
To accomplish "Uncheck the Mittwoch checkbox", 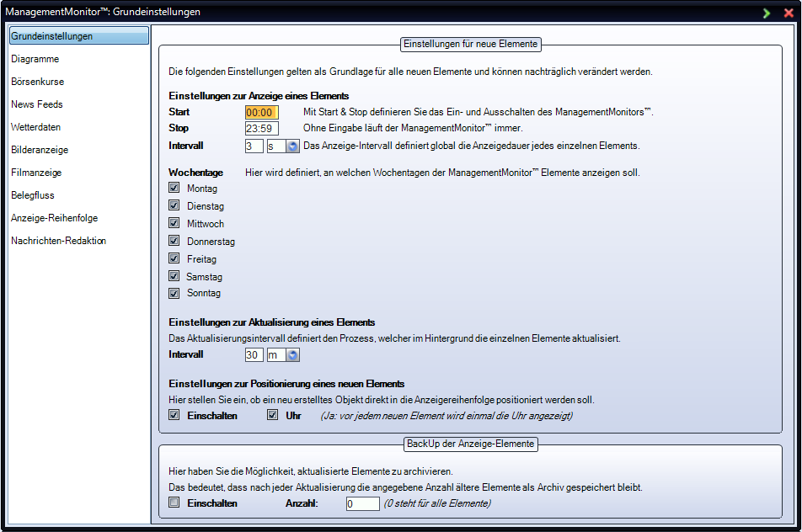I will point(174,223).
